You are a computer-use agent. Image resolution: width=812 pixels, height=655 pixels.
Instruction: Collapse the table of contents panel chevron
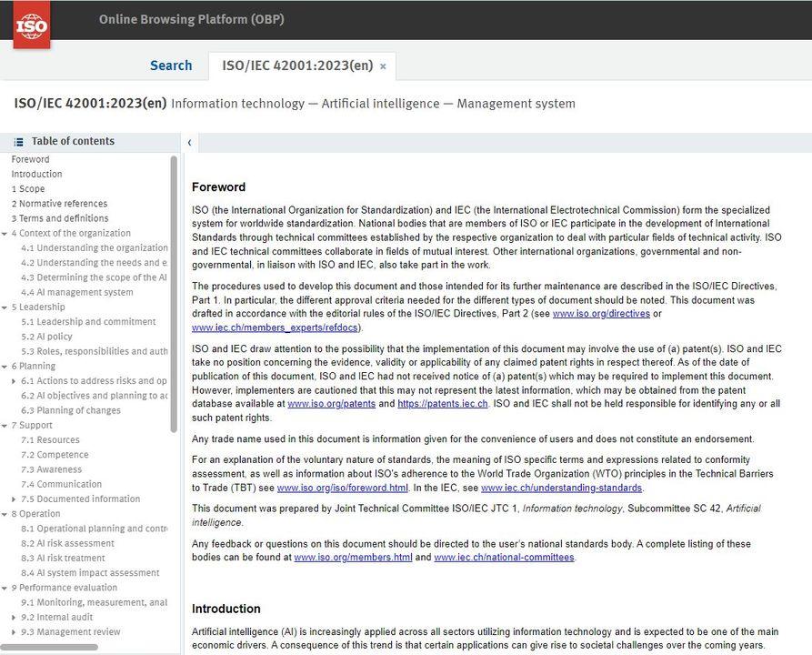189,143
